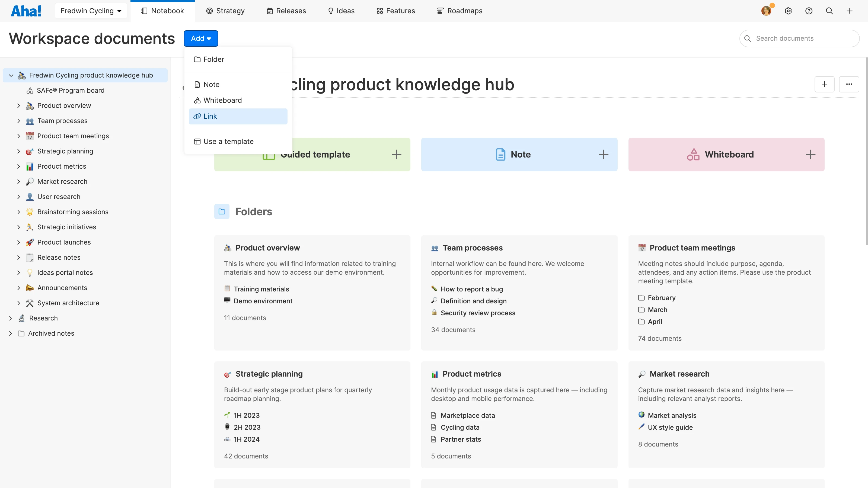
Task: Open your profile avatar
Action: click(766, 11)
